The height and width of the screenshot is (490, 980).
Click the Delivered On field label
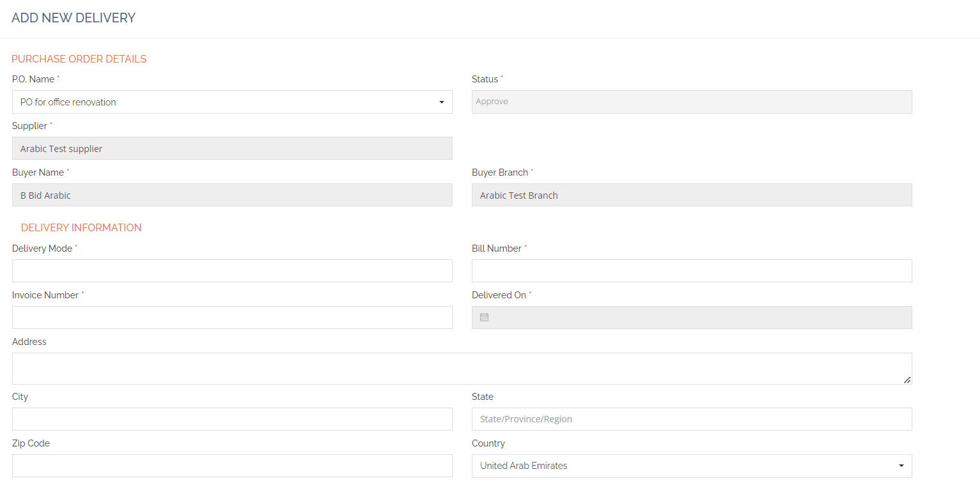(x=499, y=295)
